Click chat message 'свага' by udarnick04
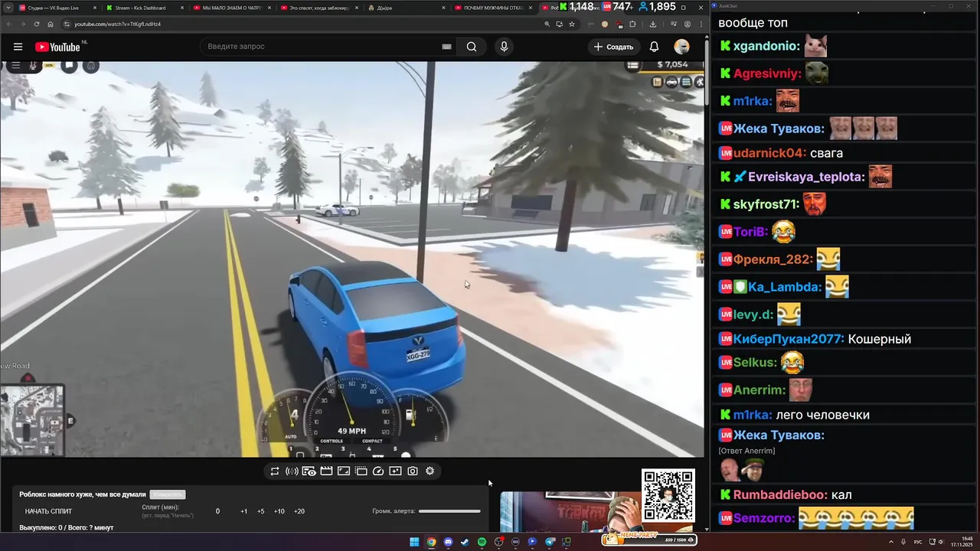The image size is (980, 551). click(x=826, y=153)
